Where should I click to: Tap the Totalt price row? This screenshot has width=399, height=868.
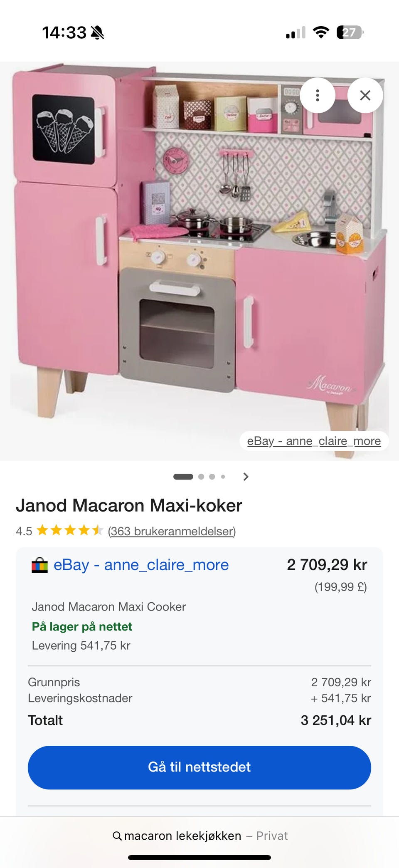199,720
